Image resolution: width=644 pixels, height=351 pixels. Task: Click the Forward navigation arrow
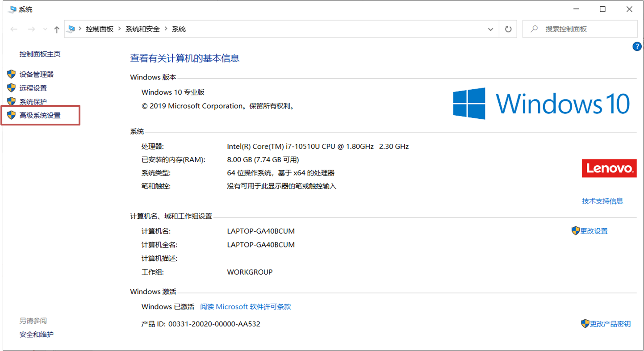(31, 29)
